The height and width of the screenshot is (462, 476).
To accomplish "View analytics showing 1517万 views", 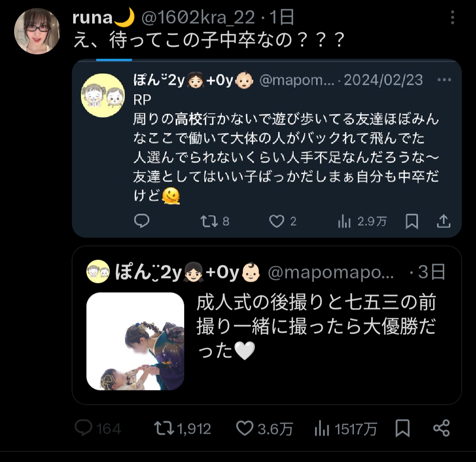I will [x=322, y=428].
